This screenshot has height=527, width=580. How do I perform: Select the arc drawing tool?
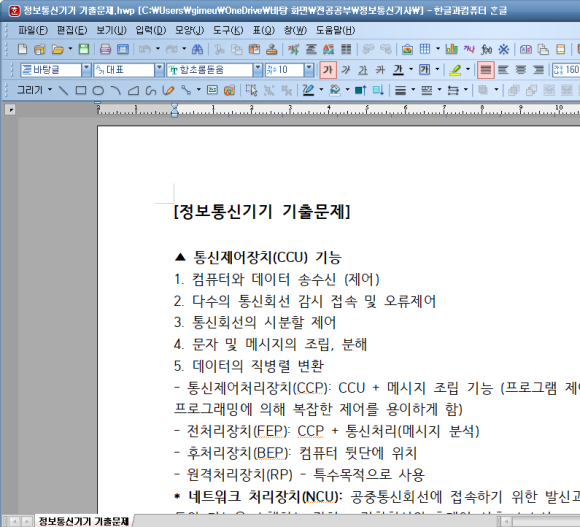[x=116, y=90]
